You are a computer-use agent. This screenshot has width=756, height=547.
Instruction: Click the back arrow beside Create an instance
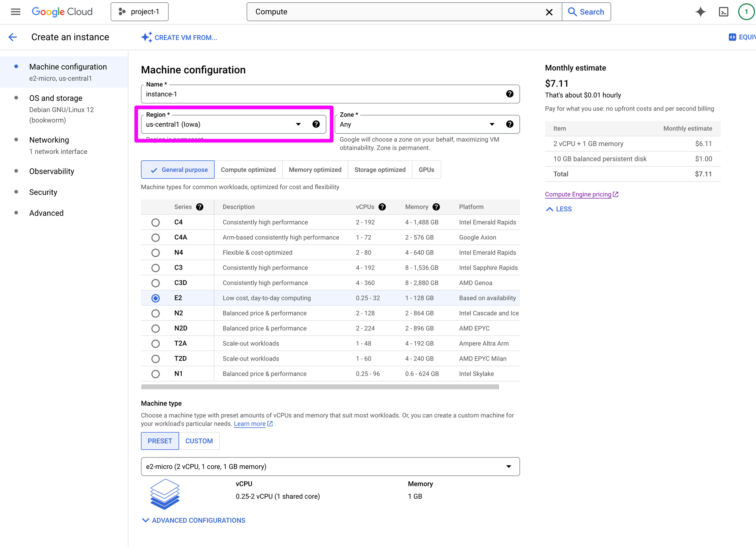pos(13,37)
